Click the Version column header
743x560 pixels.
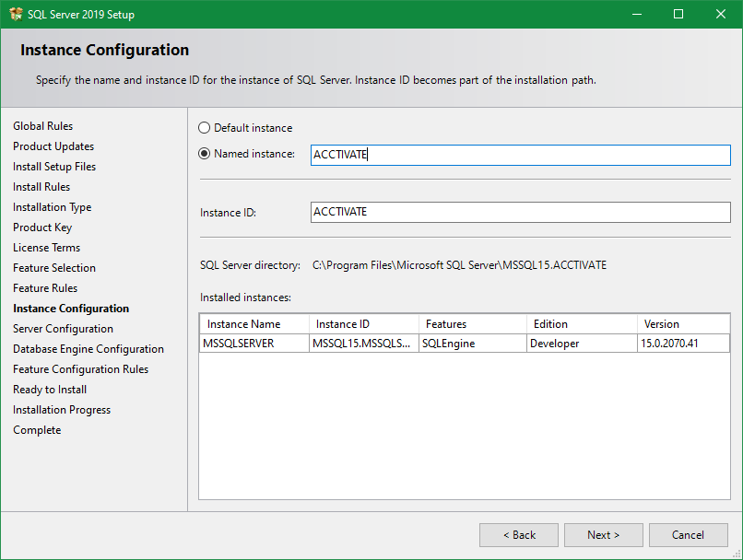[683, 324]
